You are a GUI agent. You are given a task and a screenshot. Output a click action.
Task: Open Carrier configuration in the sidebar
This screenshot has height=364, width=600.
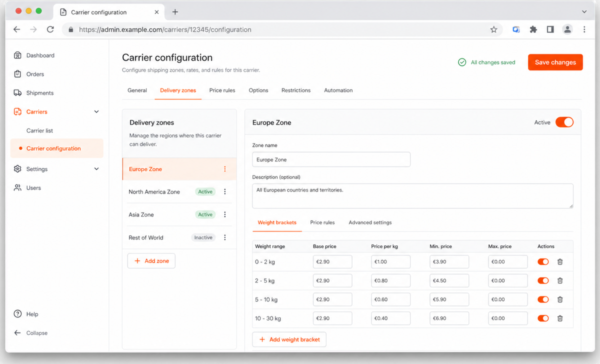point(57,148)
